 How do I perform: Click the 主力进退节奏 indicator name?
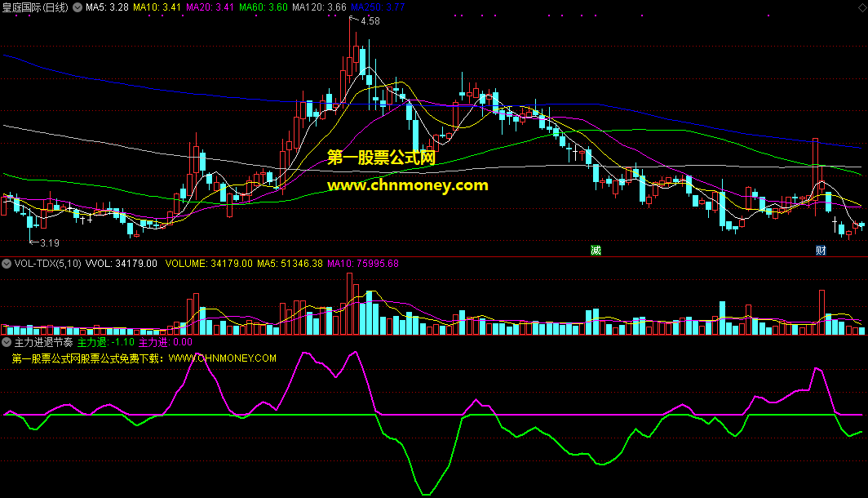pyautogui.click(x=44, y=342)
